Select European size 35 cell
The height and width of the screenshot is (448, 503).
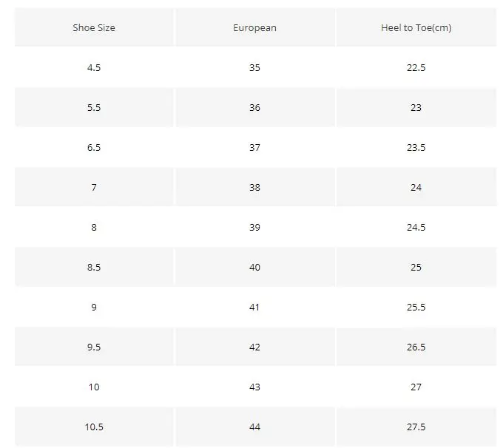pos(255,67)
